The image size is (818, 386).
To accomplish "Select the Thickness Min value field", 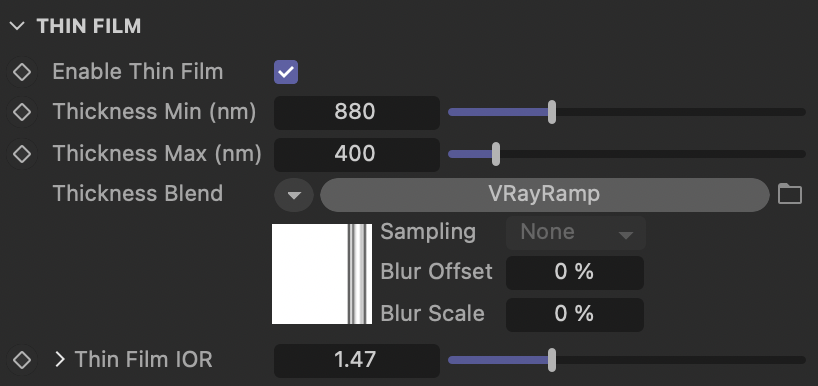I will (357, 112).
